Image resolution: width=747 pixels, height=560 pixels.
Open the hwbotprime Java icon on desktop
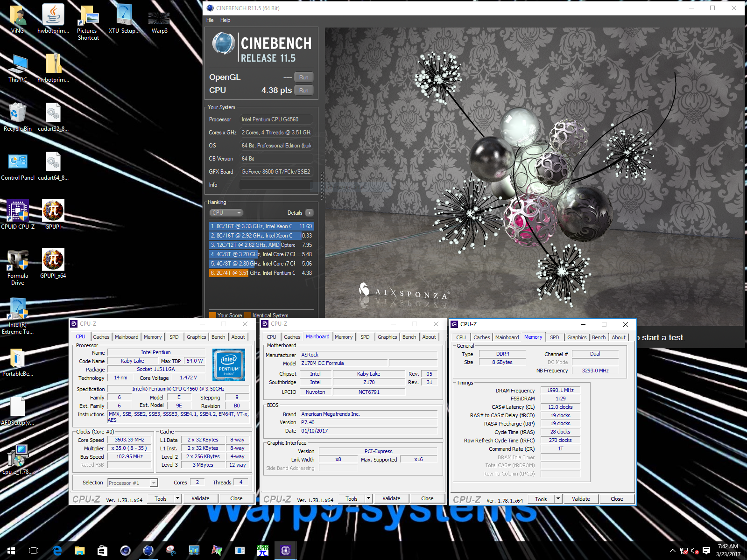point(53,19)
